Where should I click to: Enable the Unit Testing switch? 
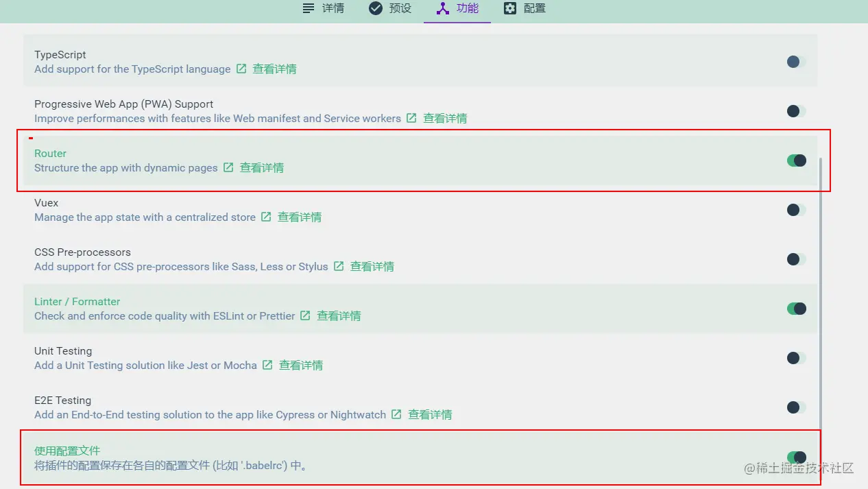[796, 358]
